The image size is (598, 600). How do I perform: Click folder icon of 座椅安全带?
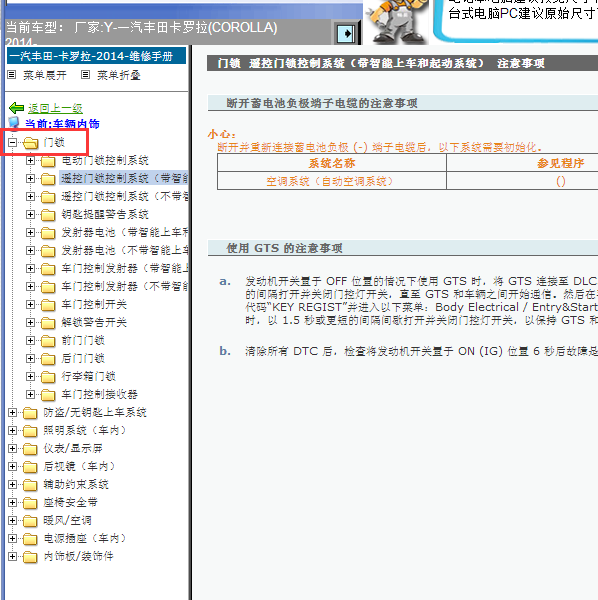click(30, 503)
